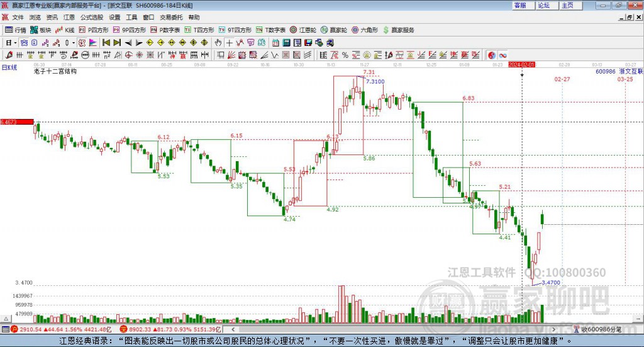Click the 600986 浙文互联 stock label
This screenshot has width=644, height=347.
[619, 72]
